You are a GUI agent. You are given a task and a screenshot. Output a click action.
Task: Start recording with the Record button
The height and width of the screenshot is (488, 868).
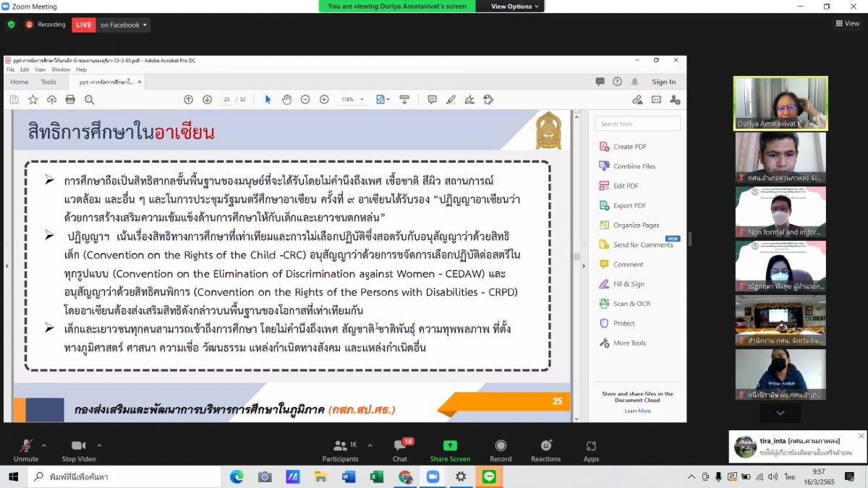(501, 450)
